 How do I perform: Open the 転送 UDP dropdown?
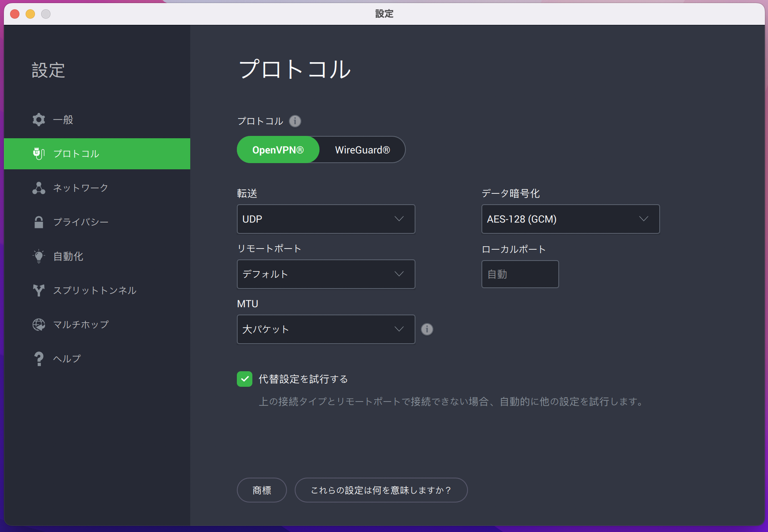(326, 219)
